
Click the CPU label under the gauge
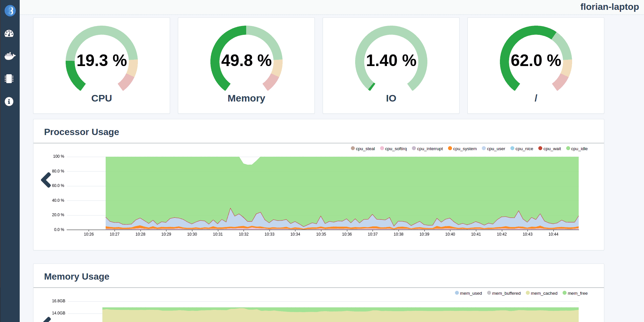tap(102, 98)
